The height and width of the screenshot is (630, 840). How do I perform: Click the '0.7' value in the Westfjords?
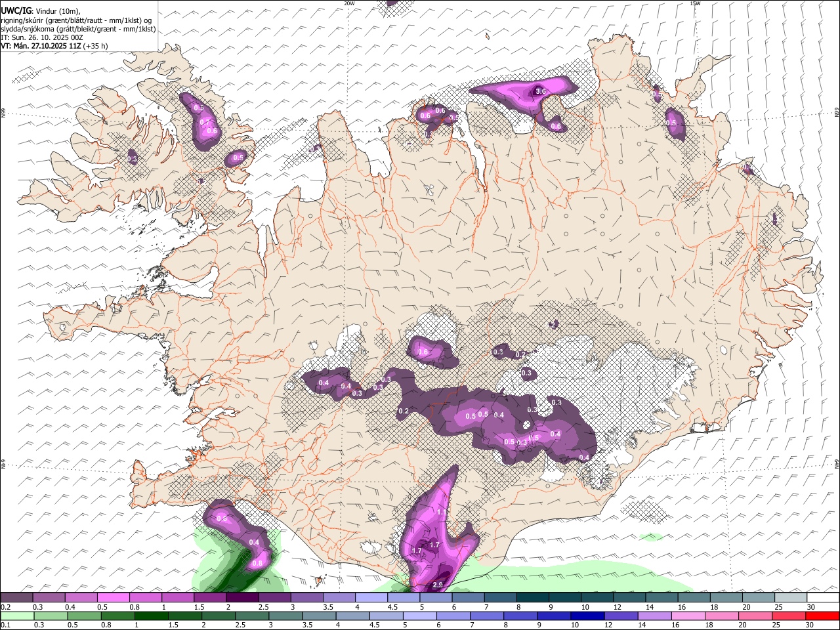coord(204,122)
